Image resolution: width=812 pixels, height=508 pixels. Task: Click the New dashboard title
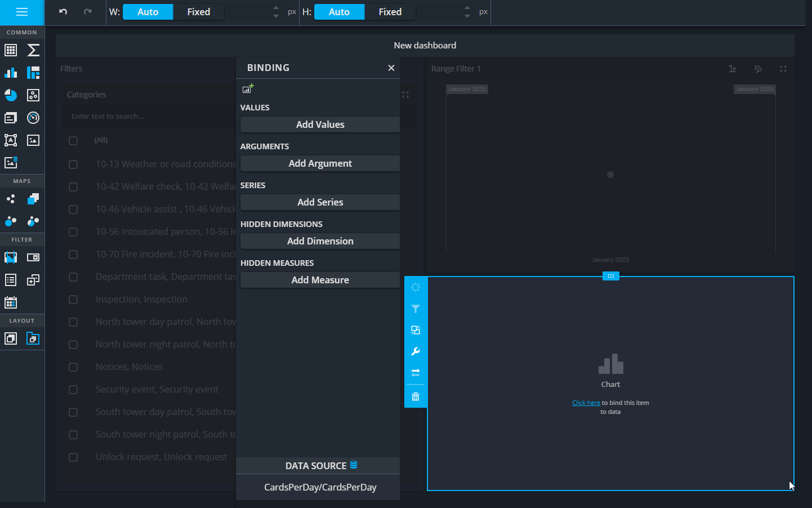pos(425,46)
